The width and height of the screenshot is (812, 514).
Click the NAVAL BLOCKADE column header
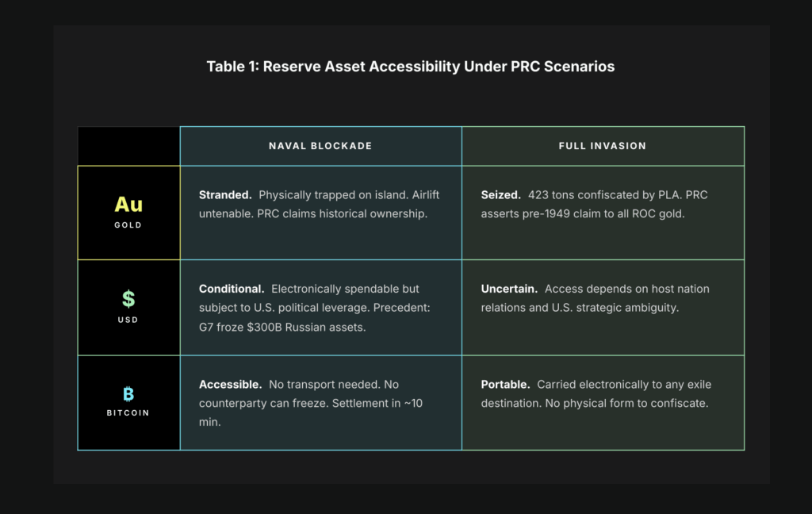(x=320, y=146)
